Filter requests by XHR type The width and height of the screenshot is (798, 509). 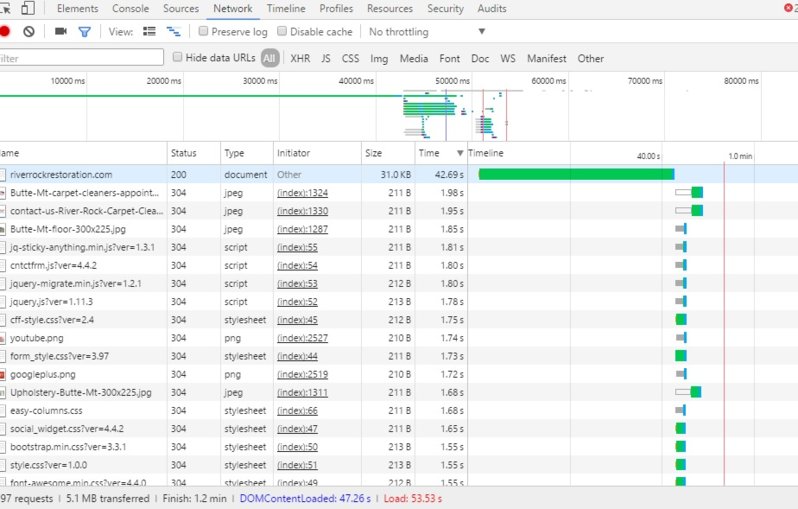pos(300,58)
